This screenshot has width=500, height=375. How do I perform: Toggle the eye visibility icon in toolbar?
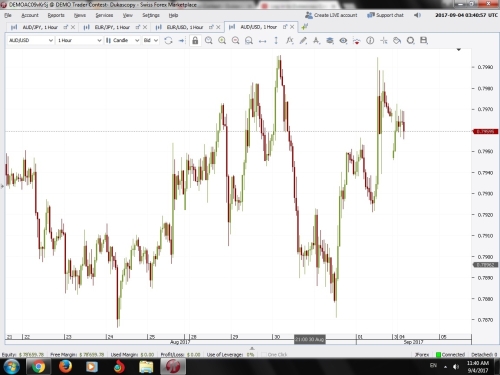[343, 41]
